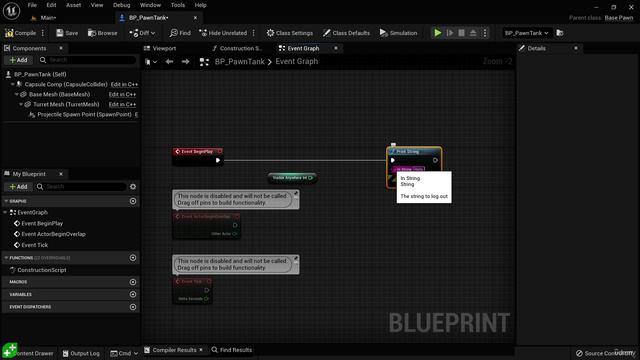The width and height of the screenshot is (640, 360).
Task: Select Event ActorBeginOverlap in list
Action: (x=53, y=234)
